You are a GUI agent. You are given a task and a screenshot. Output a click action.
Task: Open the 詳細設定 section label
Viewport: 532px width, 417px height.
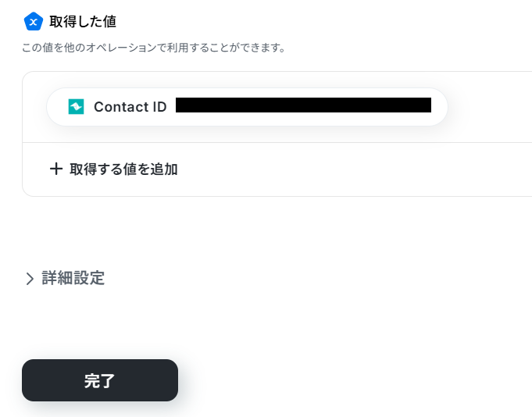[73, 278]
